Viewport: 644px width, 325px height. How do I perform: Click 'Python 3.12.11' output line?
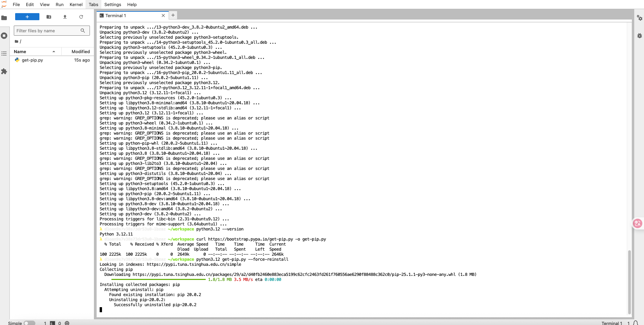pos(116,234)
